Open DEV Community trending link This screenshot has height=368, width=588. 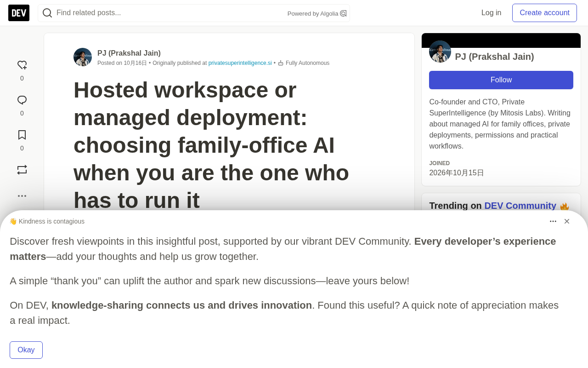click(x=520, y=206)
